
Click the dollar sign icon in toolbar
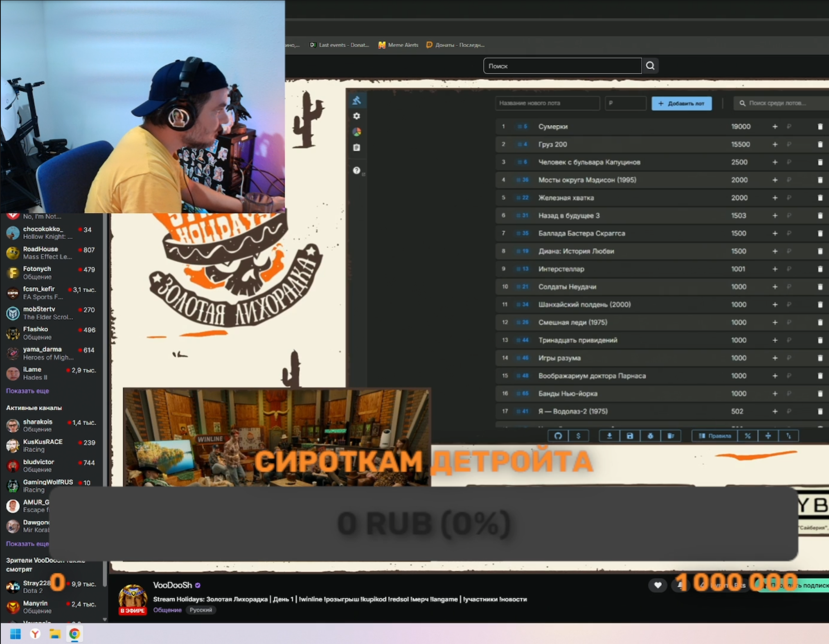pos(578,436)
